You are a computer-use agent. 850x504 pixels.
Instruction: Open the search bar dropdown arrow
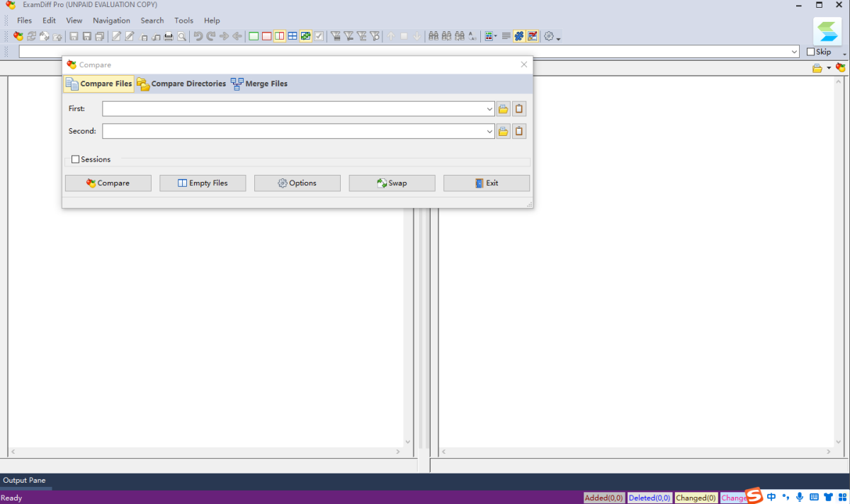(x=795, y=52)
